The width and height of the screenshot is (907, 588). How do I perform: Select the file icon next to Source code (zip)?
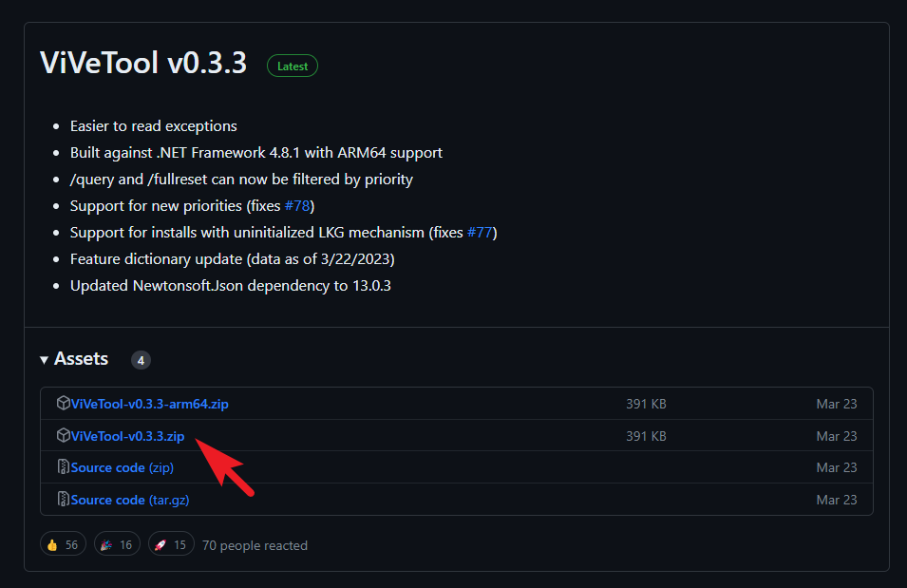click(x=63, y=467)
